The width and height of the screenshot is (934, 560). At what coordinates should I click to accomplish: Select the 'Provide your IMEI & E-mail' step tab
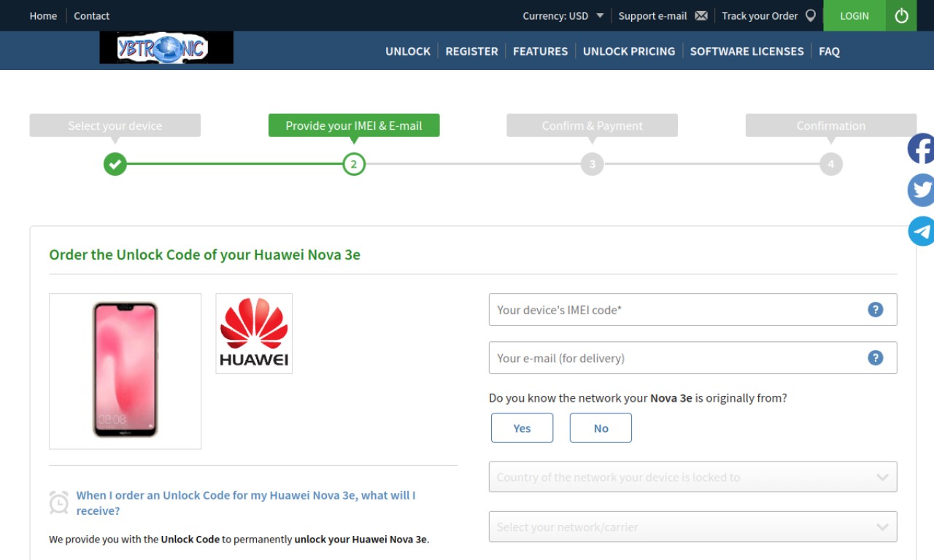[354, 125]
